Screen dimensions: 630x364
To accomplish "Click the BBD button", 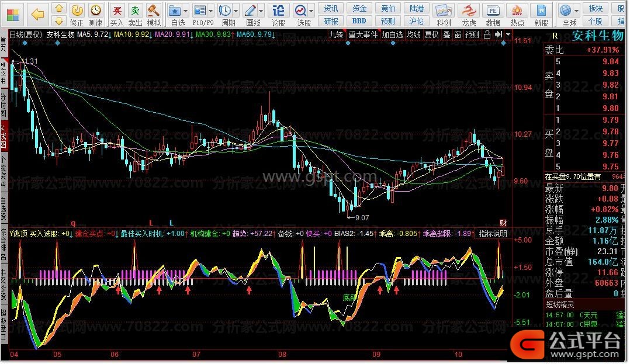I will click(359, 21).
